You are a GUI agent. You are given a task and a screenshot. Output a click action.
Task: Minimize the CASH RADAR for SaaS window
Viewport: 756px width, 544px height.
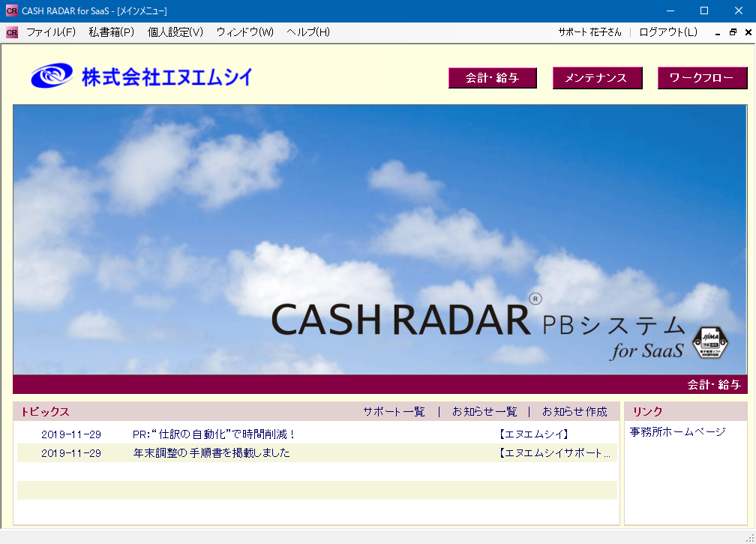pos(670,11)
